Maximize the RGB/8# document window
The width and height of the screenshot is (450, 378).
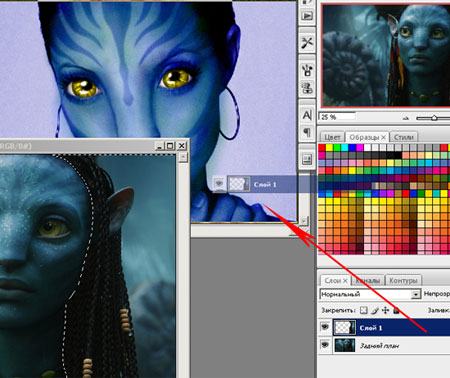pos(170,146)
